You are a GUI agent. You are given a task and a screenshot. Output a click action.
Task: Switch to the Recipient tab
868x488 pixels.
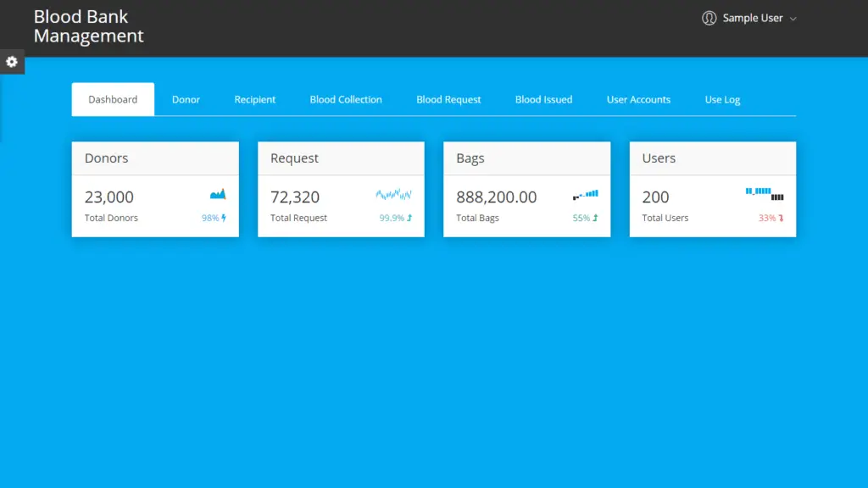254,99
